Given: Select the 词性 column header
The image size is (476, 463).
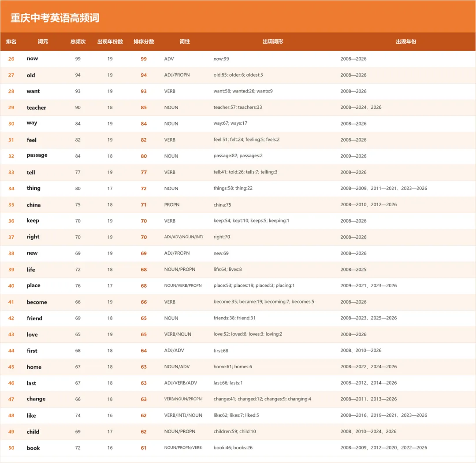Looking at the screenshot, I should (x=185, y=41).
